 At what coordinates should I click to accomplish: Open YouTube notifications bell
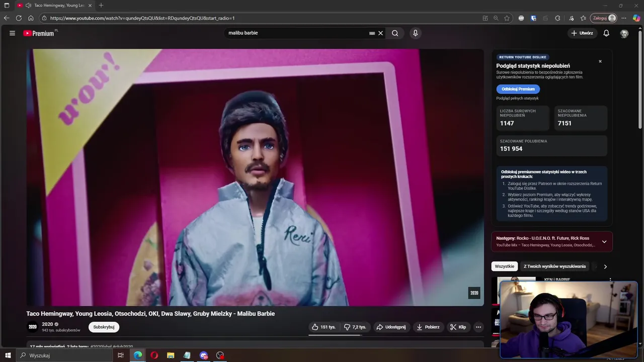[606, 33]
